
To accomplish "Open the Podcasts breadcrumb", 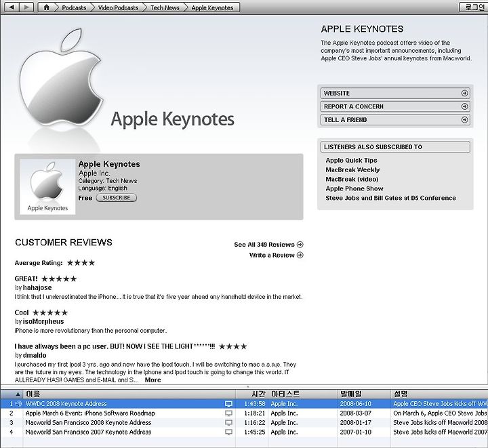I will click(74, 7).
